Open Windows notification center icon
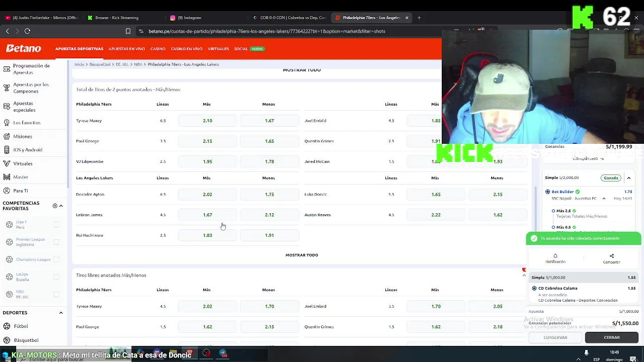This screenshot has width=644, height=362. click(x=633, y=359)
